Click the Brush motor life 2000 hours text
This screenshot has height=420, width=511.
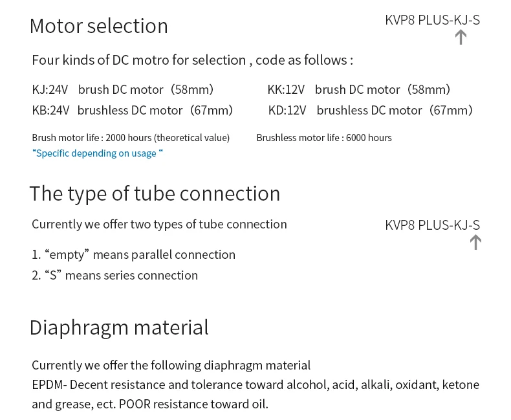click(131, 138)
